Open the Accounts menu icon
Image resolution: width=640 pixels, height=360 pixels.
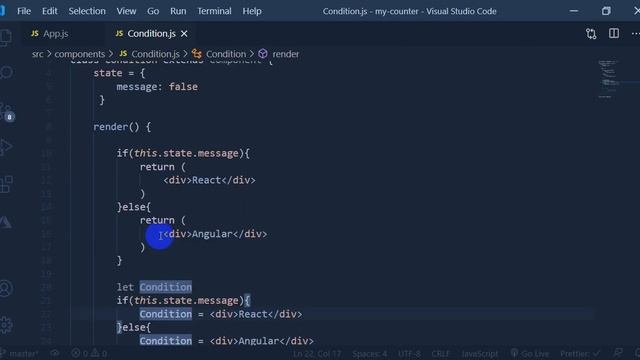click(6, 288)
